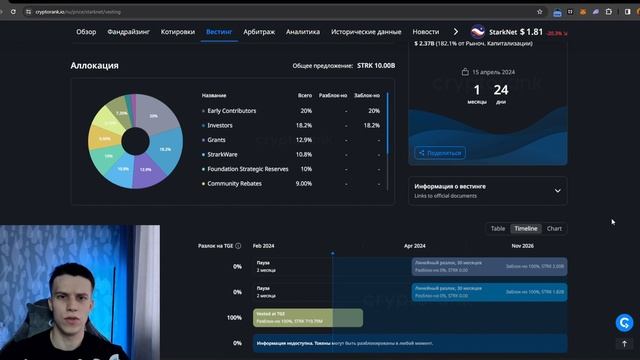The height and width of the screenshot is (360, 640).
Task: Click the speaker webcam video overlay
Action: tap(80, 292)
